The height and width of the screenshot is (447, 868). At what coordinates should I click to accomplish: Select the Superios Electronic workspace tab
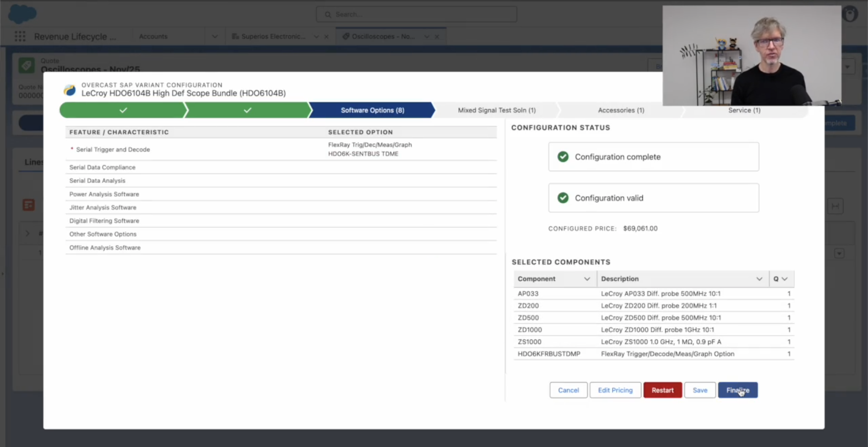click(273, 36)
